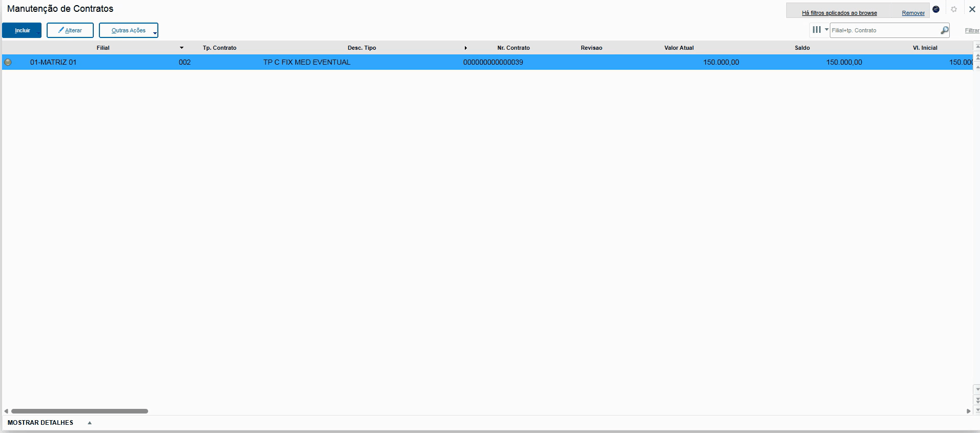Select the 01-MATRIZ 01 cell
980x433 pixels.
tap(53, 62)
